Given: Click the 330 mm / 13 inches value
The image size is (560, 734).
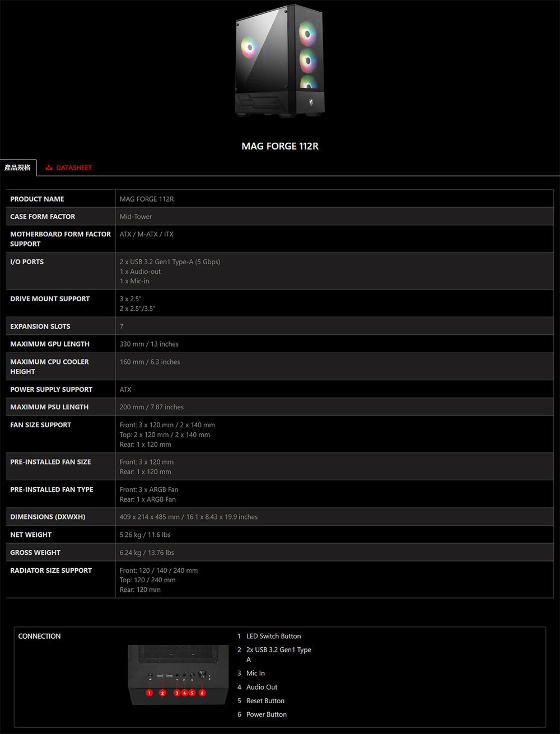Looking at the screenshot, I should point(150,344).
